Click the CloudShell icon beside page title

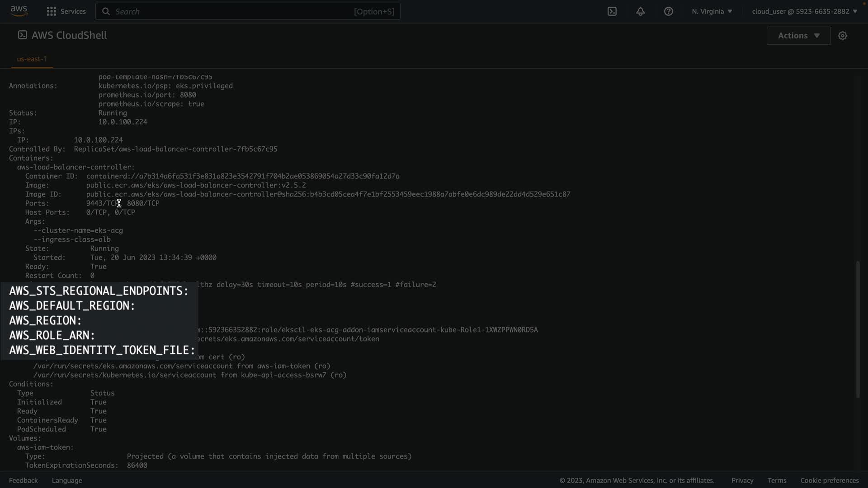pyautogui.click(x=22, y=35)
